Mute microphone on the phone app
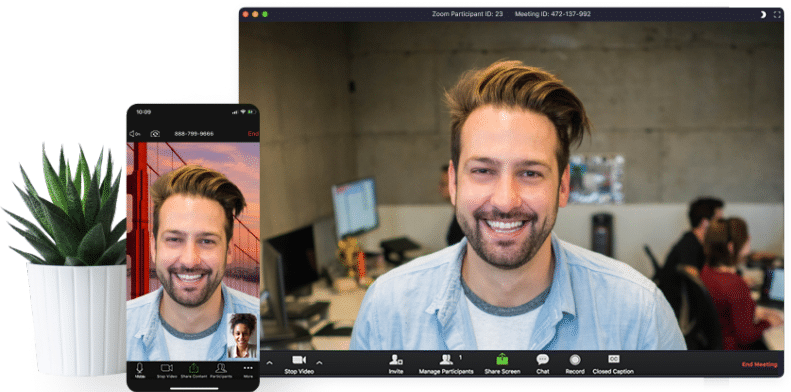This screenshot has width=791, height=392. click(140, 370)
